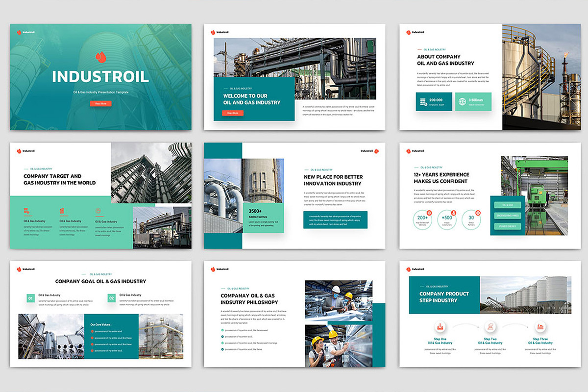Click the COMPANAY OIL & GAS INDSUTRY PHILOSHOPY heading
This screenshot has width=588, height=392.
pos(249,299)
